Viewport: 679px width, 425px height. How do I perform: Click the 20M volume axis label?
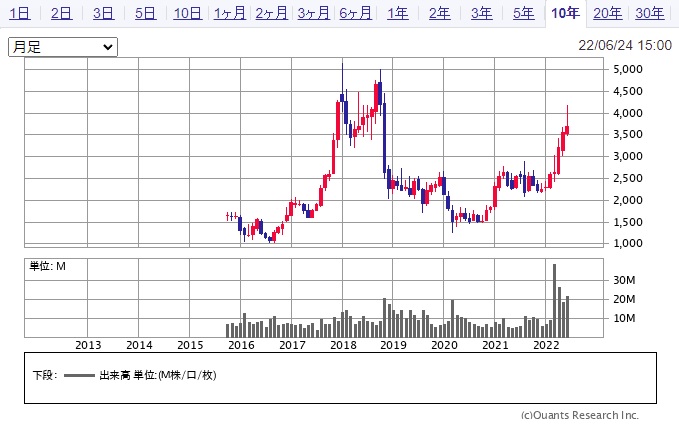624,299
